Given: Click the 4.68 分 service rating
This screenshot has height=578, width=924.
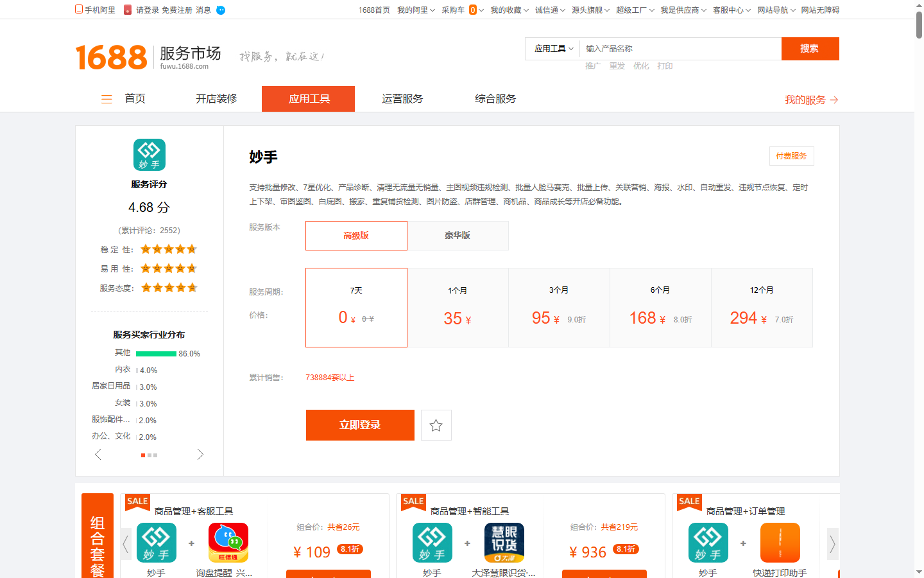Looking at the screenshot, I should point(149,207).
